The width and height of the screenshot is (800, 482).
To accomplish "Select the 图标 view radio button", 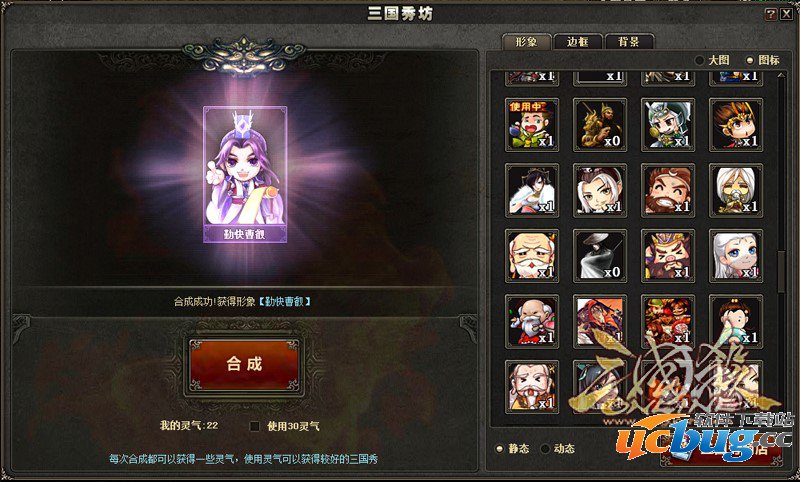I will tap(749, 60).
